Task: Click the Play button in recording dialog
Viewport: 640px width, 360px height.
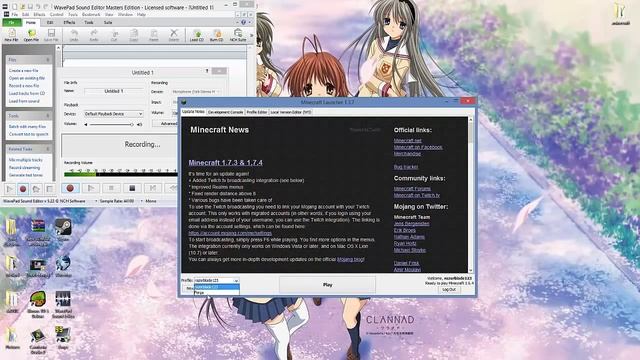Action: 91,188
